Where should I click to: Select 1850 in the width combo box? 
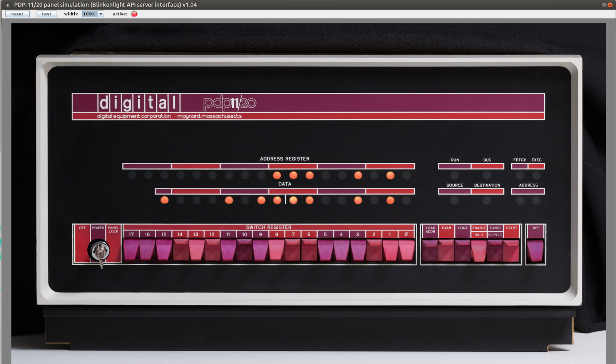[89, 13]
